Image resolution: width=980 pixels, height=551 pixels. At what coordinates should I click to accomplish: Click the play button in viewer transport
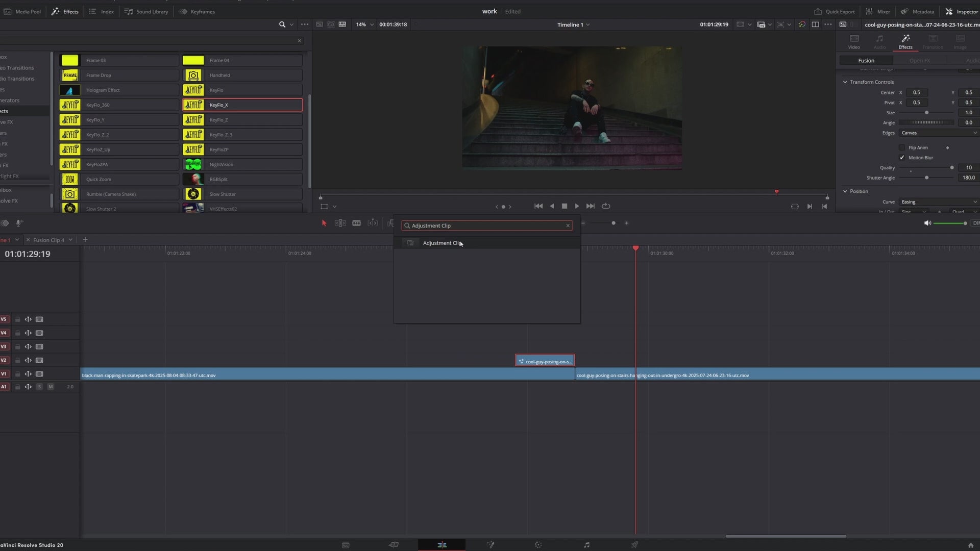577,206
